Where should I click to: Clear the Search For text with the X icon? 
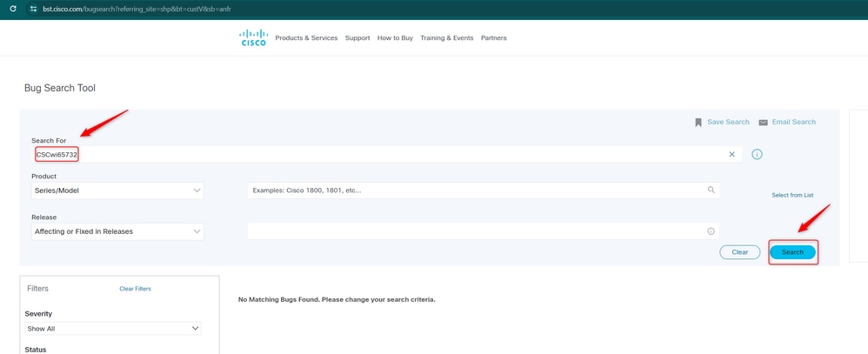click(x=731, y=155)
